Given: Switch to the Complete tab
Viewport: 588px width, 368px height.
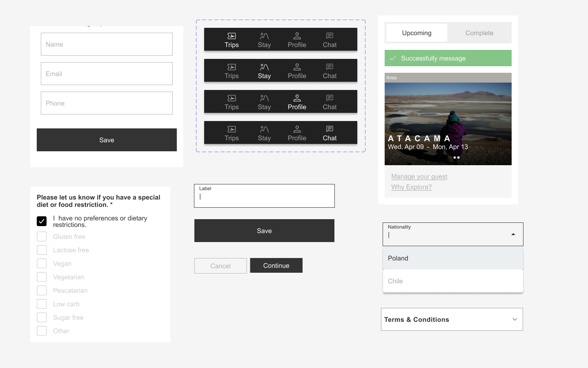Looking at the screenshot, I should [479, 33].
